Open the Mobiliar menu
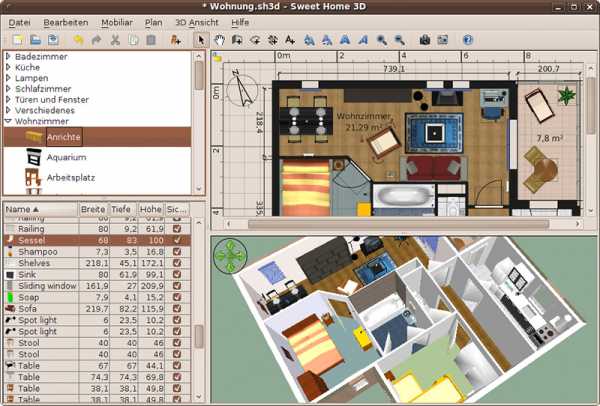This screenshot has width=600, height=406. [x=117, y=21]
